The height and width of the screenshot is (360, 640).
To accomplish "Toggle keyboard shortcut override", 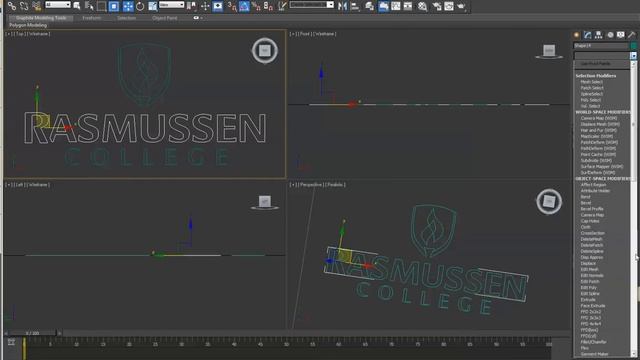I will [x=218, y=6].
